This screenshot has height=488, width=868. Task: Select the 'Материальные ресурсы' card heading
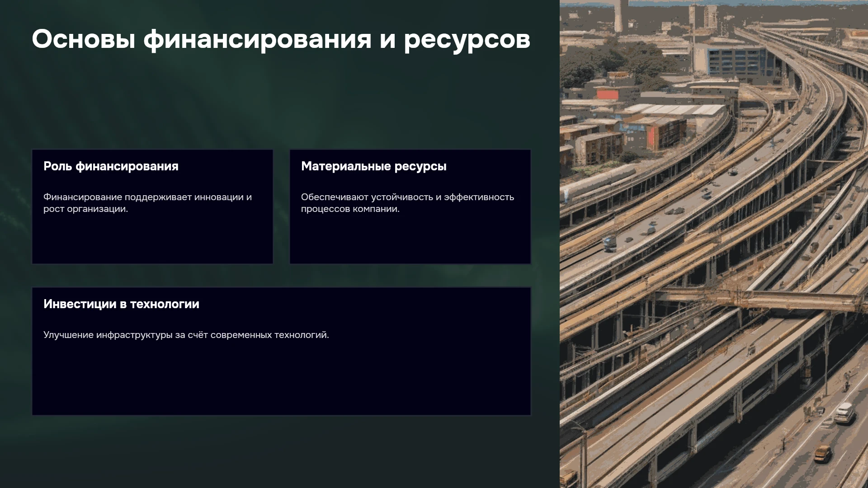373,166
